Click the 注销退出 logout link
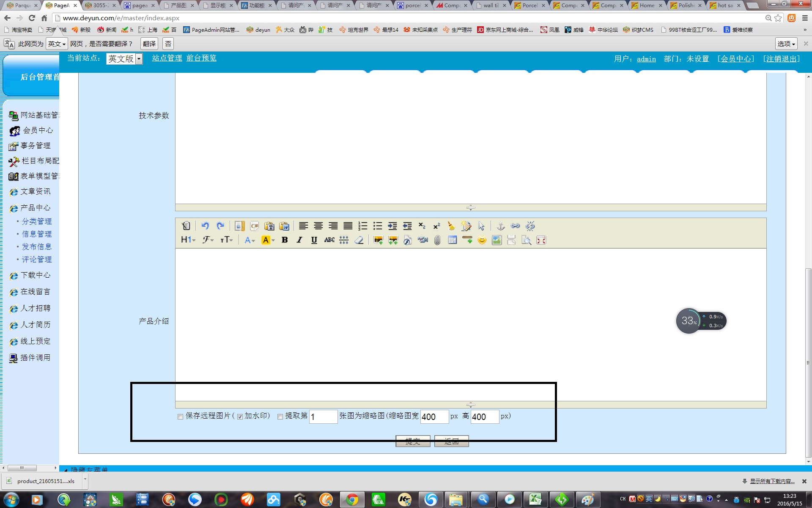 tap(781, 59)
